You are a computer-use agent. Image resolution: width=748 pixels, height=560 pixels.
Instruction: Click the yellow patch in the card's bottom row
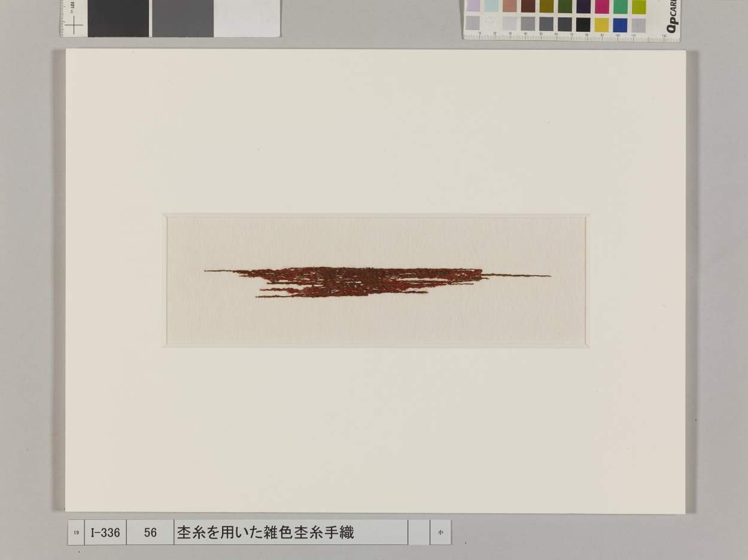click(602, 25)
